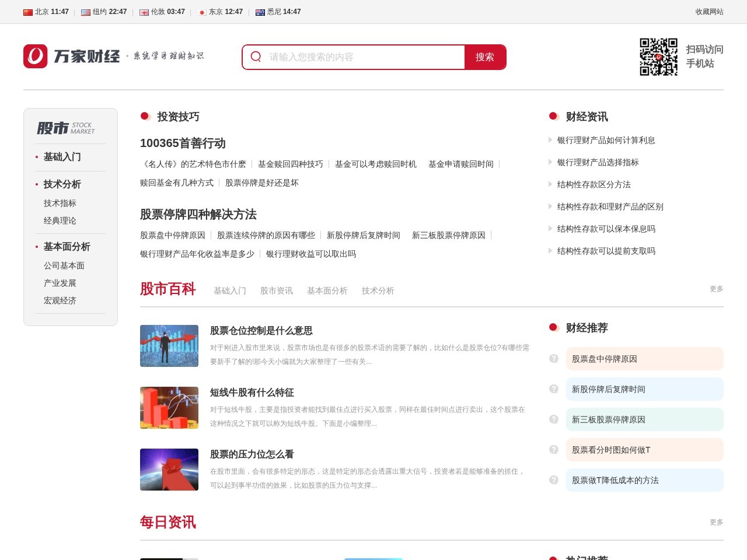The height and width of the screenshot is (560, 747).
Task: Switch to 技术分析 tab in 股市百科
Action: pyautogui.click(x=378, y=290)
